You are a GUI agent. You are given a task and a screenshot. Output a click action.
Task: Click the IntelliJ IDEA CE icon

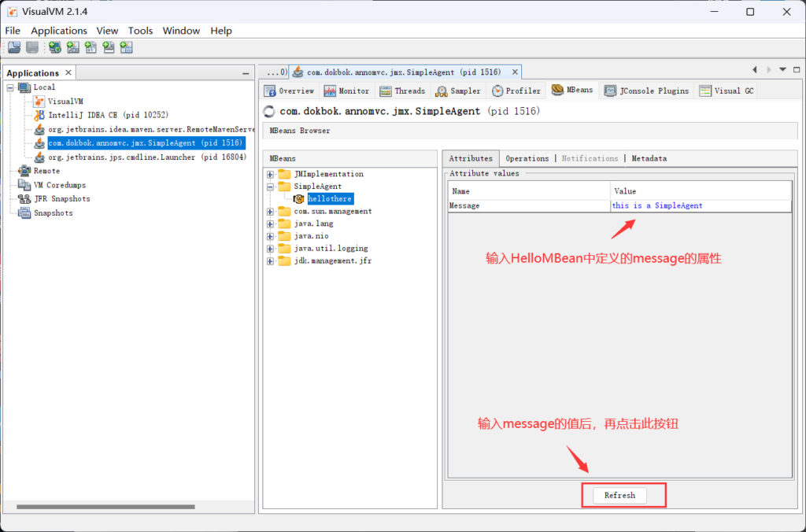tap(39, 115)
